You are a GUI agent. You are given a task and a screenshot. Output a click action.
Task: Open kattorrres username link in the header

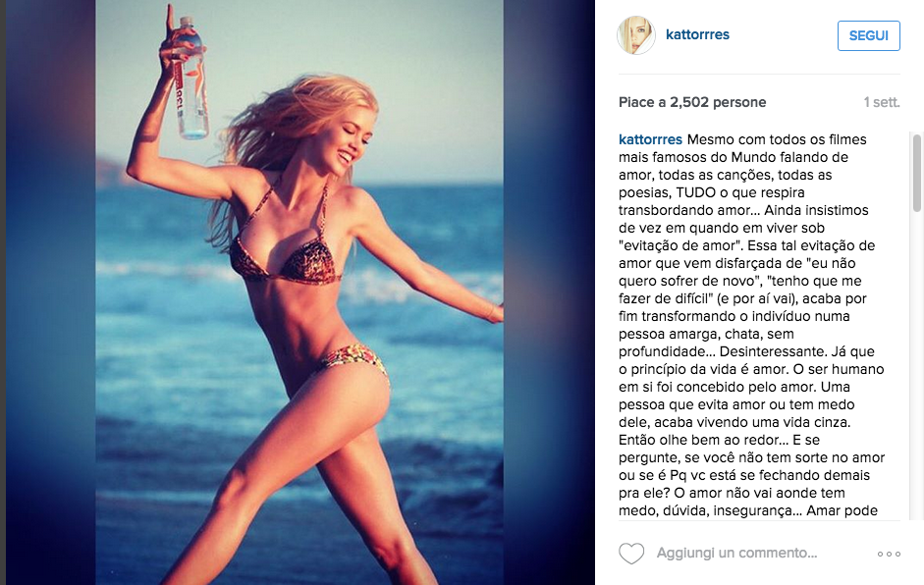[x=697, y=34]
